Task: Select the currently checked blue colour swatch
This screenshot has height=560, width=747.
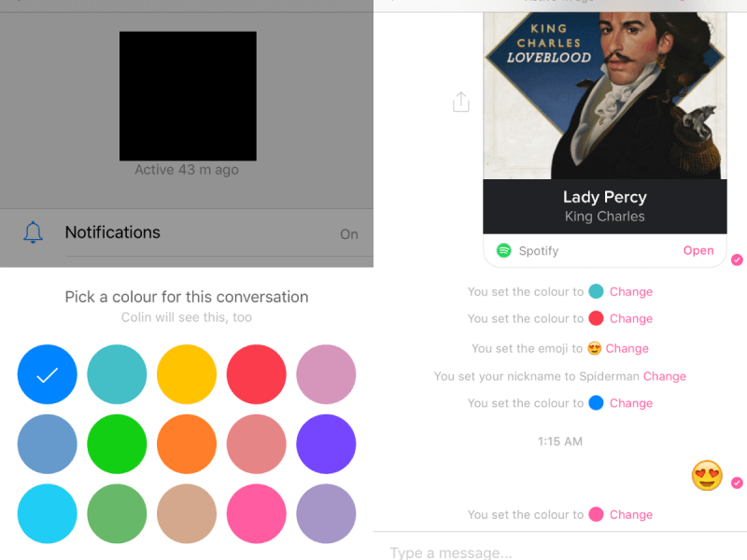Action: 47,374
